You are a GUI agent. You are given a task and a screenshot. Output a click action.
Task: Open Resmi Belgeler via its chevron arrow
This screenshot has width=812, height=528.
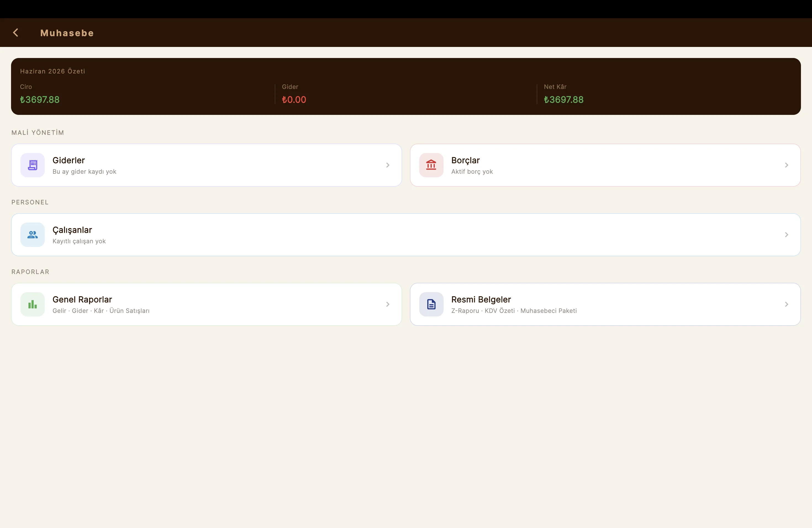point(786,304)
